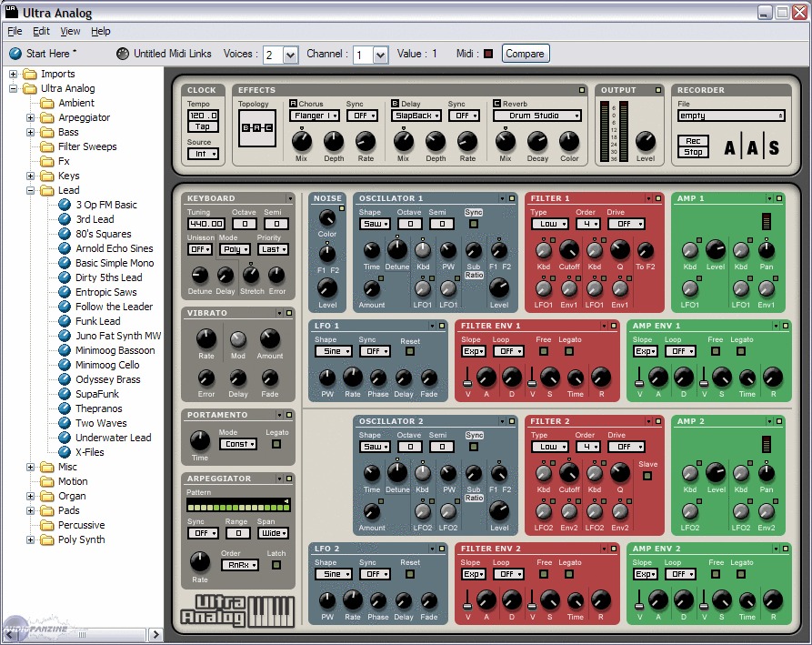Open Filter 1 Type dropdown
This screenshot has height=645, width=812.
(x=548, y=224)
